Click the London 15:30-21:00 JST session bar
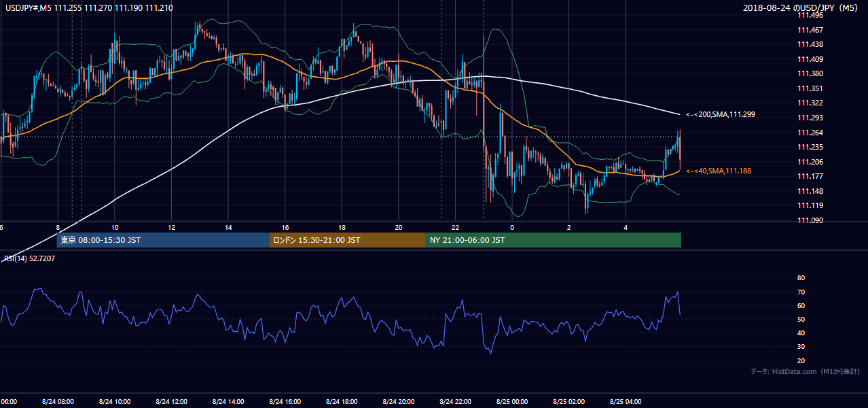Image resolution: width=868 pixels, height=408 pixels. click(x=348, y=240)
